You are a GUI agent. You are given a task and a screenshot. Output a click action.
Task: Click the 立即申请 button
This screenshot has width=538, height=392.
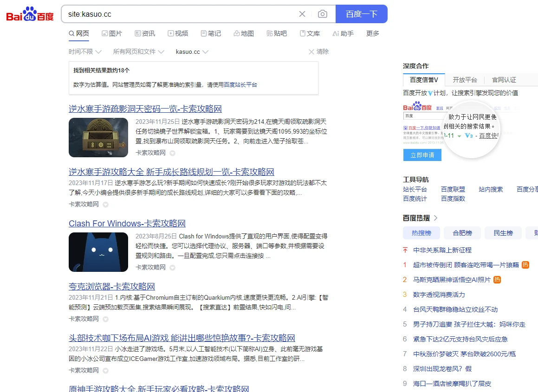pyautogui.click(x=422, y=155)
